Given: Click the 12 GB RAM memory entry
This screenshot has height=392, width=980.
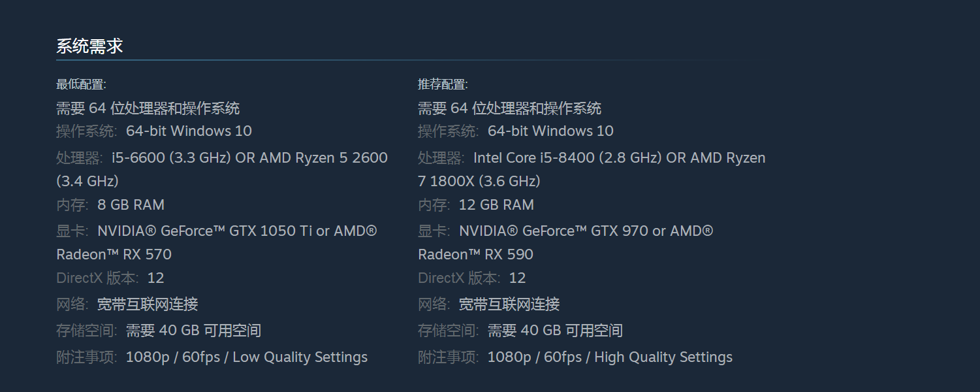Looking at the screenshot, I should (x=496, y=205).
